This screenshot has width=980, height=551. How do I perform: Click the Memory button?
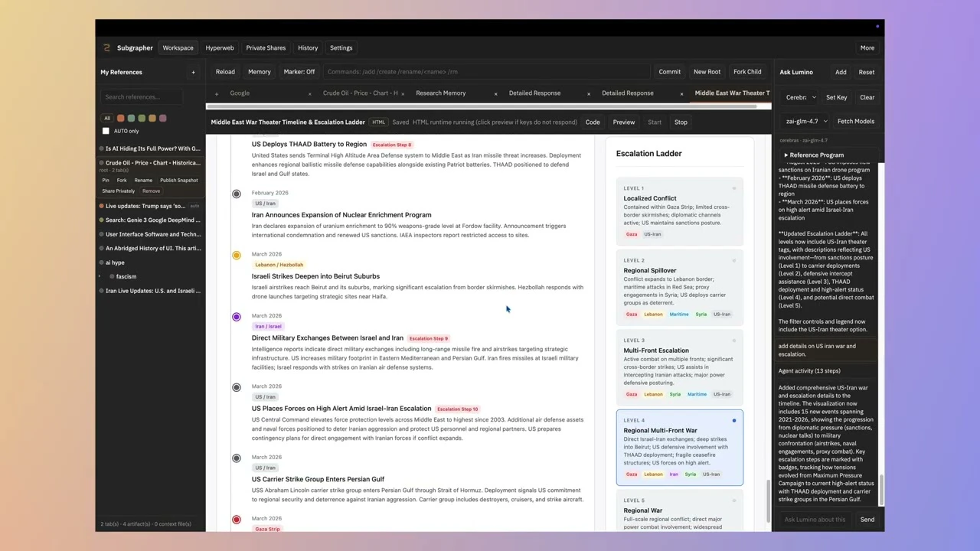(260, 72)
